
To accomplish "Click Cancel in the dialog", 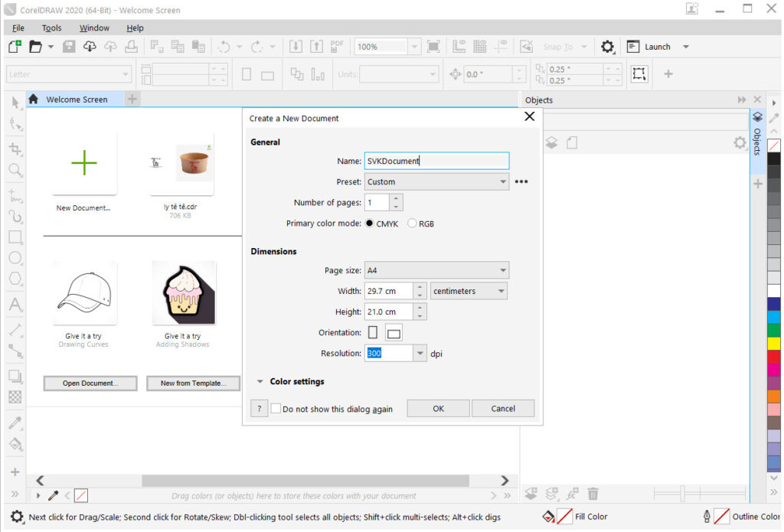I will point(503,409).
